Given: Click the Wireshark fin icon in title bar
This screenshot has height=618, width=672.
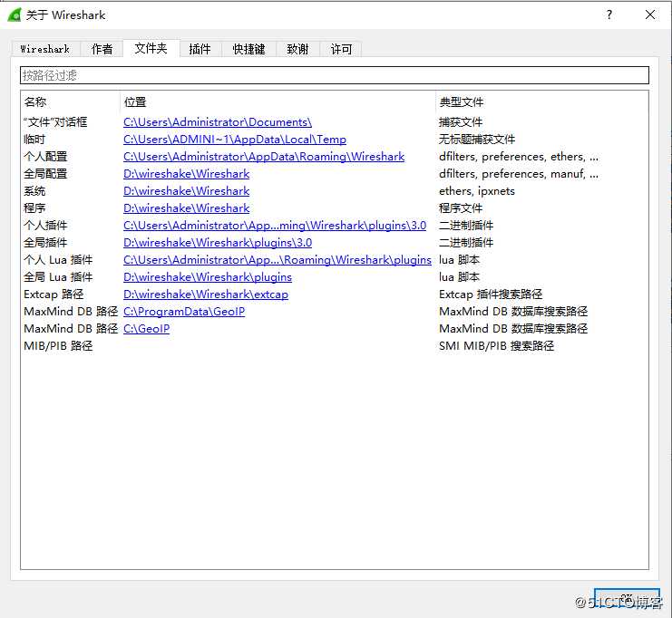Looking at the screenshot, I should [15, 15].
